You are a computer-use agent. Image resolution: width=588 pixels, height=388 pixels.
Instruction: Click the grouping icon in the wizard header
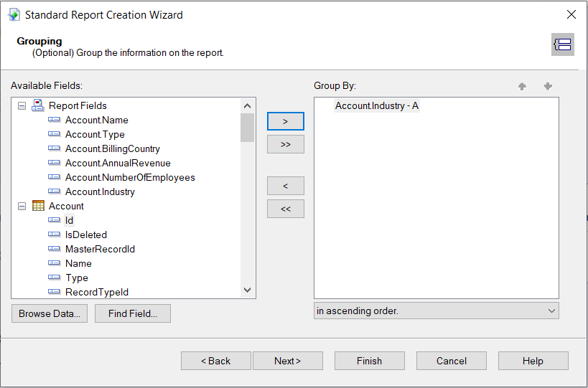[x=562, y=44]
